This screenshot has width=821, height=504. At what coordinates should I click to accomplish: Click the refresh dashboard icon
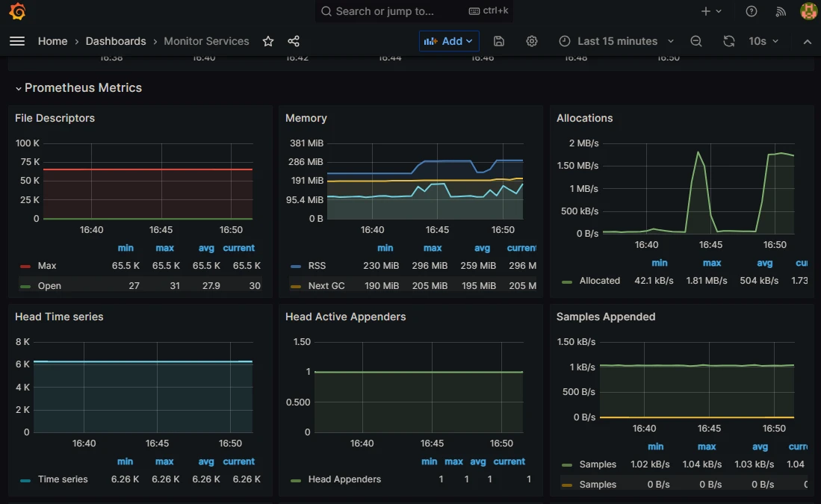point(729,41)
